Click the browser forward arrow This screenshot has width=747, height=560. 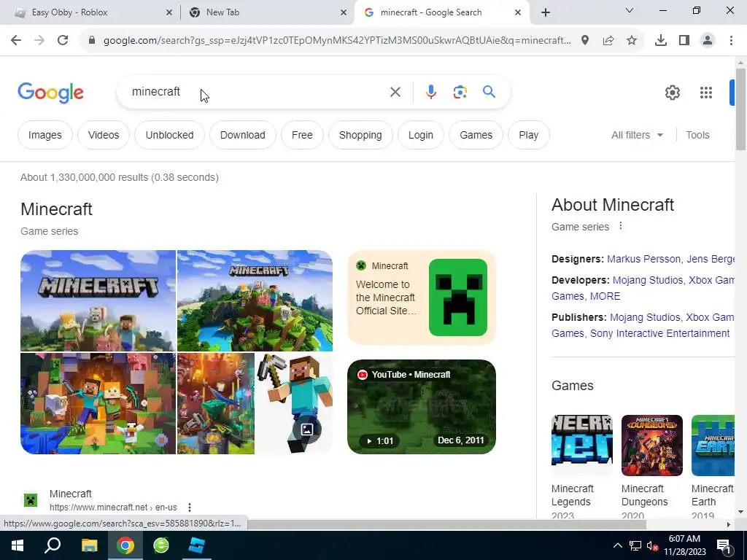click(39, 41)
